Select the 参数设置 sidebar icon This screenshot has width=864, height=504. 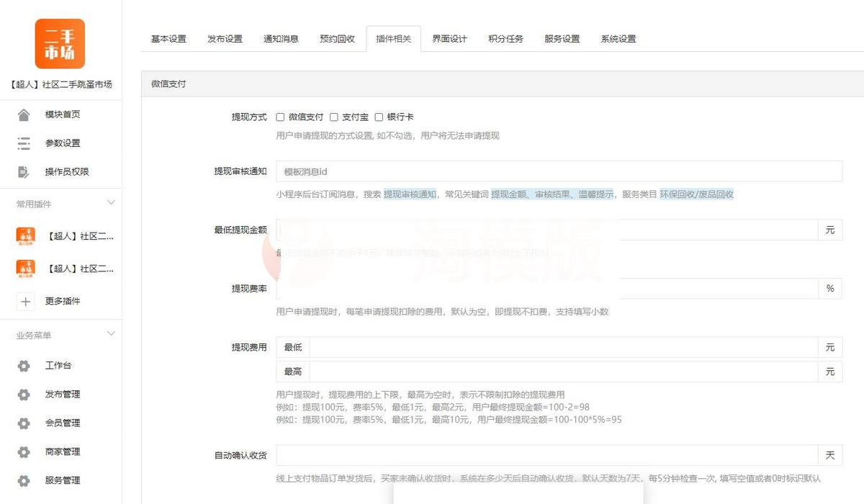[24, 143]
